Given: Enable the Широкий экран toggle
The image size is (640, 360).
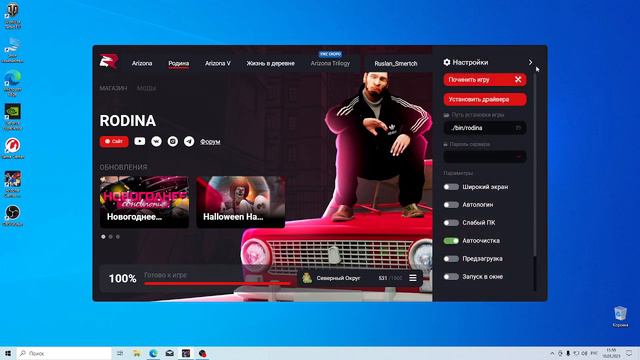Looking at the screenshot, I should point(451,187).
